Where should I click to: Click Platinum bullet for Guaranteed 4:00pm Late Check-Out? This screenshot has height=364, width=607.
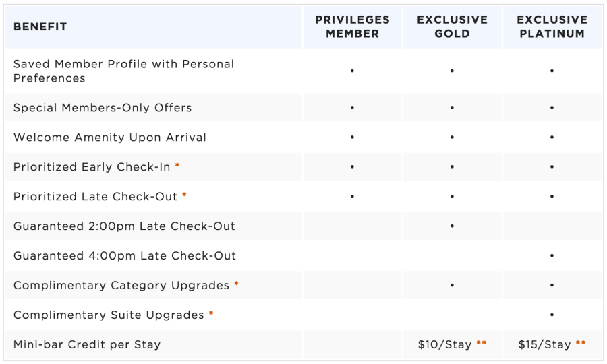[x=552, y=255]
